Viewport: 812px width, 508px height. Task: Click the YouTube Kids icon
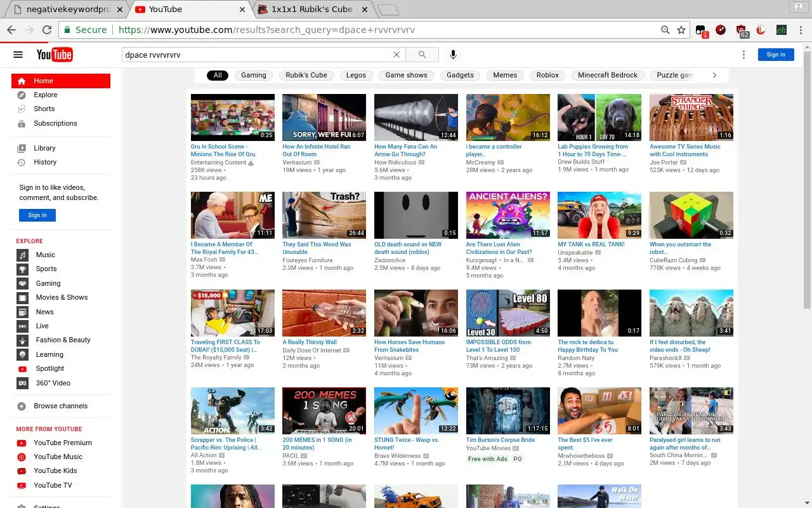[22, 471]
